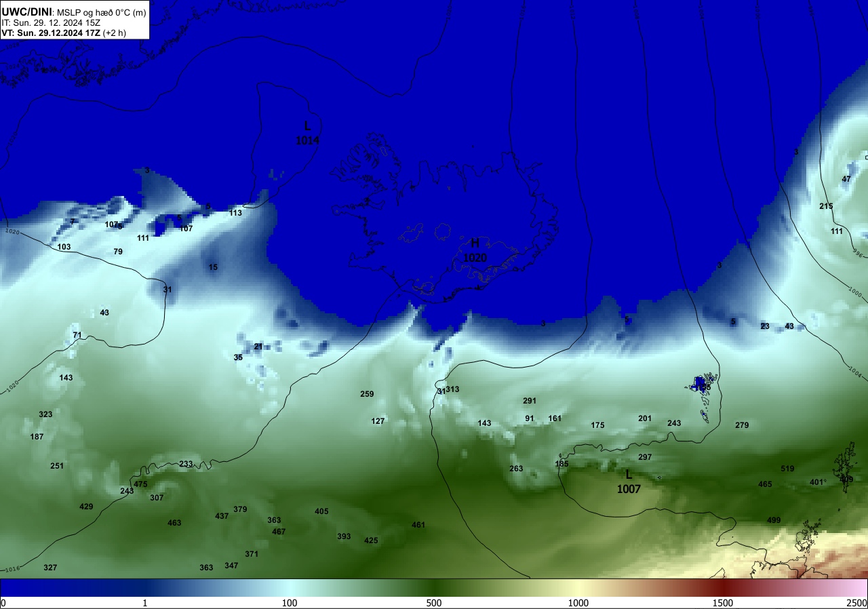Image resolution: width=868 pixels, height=609 pixels.
Task: Click the height value '161'
Action: [x=555, y=418]
